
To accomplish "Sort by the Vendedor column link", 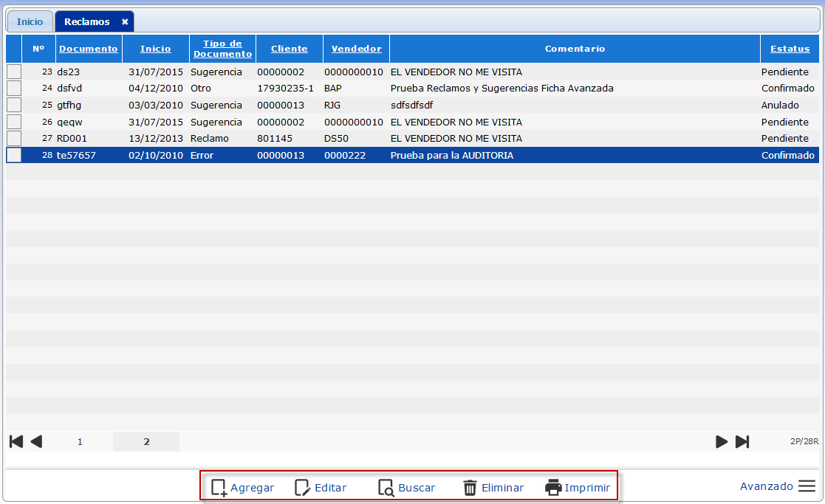I will pos(356,49).
